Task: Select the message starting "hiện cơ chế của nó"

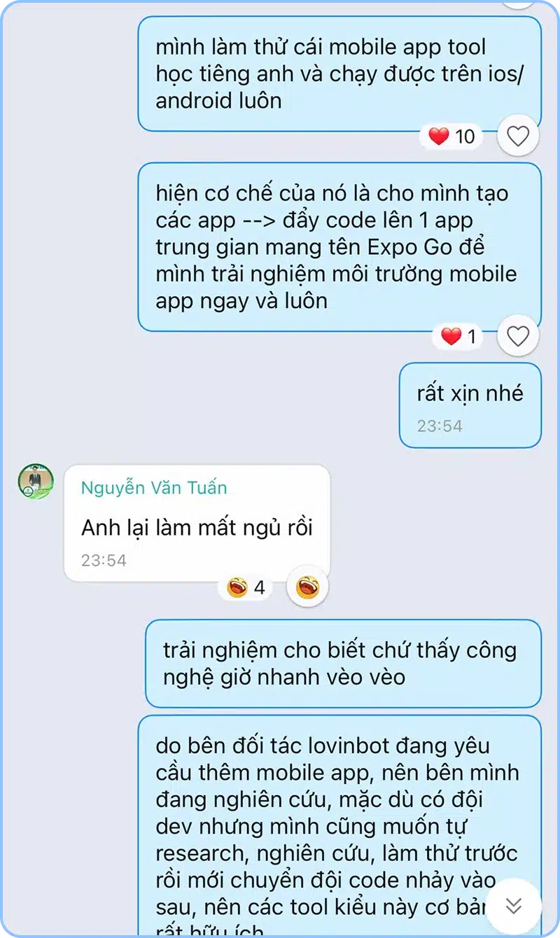Action: coord(339,247)
